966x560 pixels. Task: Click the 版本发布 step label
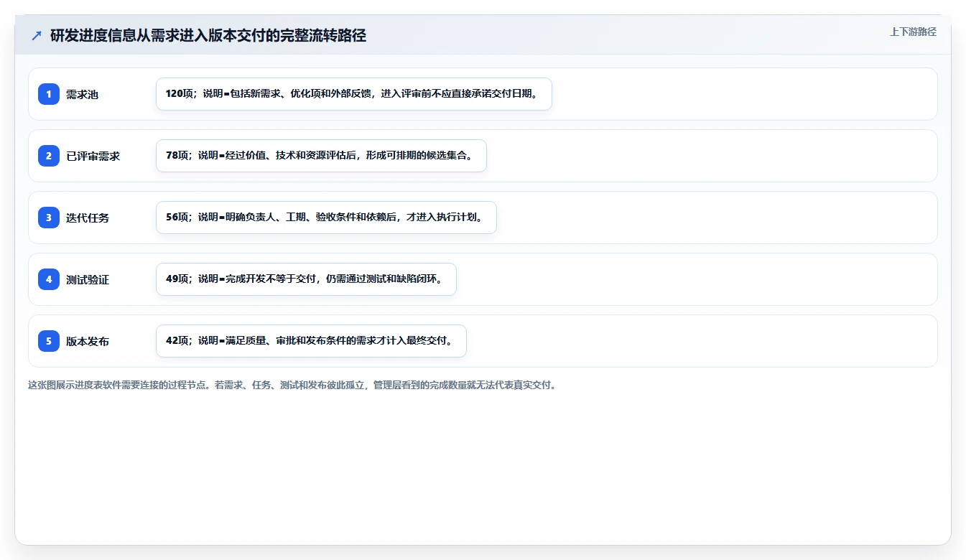(x=88, y=341)
